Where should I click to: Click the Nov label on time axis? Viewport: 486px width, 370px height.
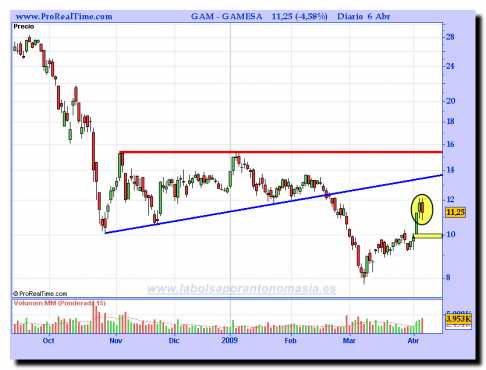point(116,340)
